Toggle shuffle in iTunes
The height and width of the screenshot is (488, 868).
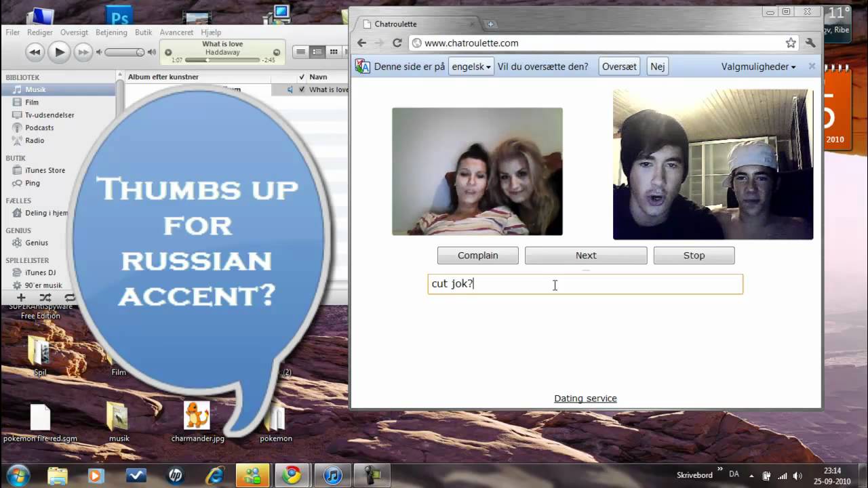45,298
